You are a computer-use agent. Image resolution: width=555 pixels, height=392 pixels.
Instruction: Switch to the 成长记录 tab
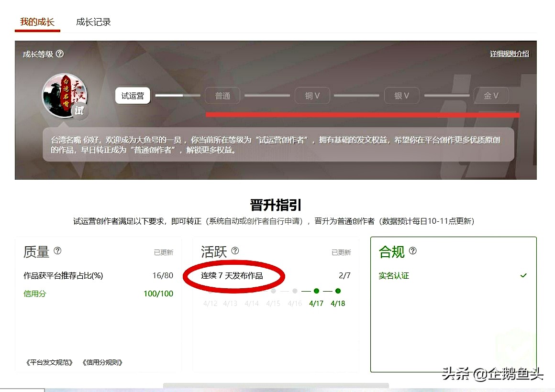(93, 22)
